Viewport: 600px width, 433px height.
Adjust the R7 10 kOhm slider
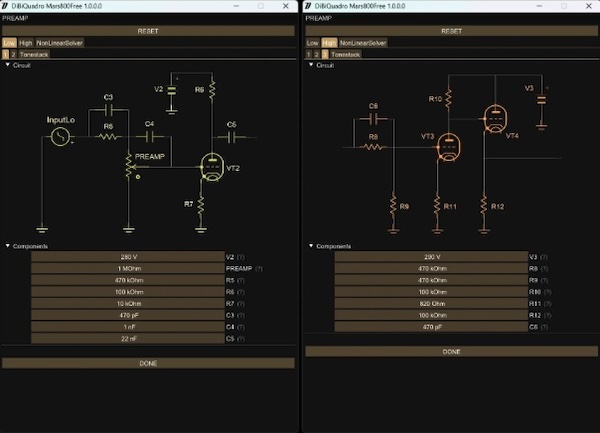pyautogui.click(x=128, y=304)
